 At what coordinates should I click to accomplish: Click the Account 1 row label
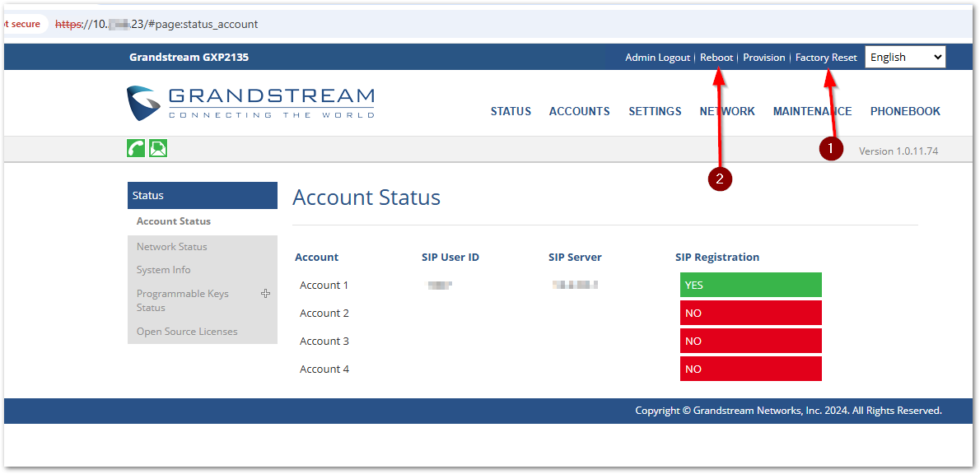(324, 286)
